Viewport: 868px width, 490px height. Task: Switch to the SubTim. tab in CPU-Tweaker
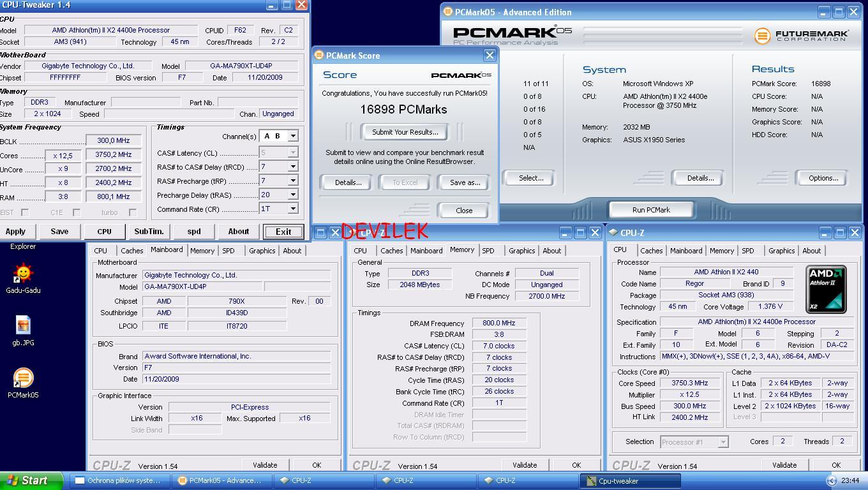point(149,232)
